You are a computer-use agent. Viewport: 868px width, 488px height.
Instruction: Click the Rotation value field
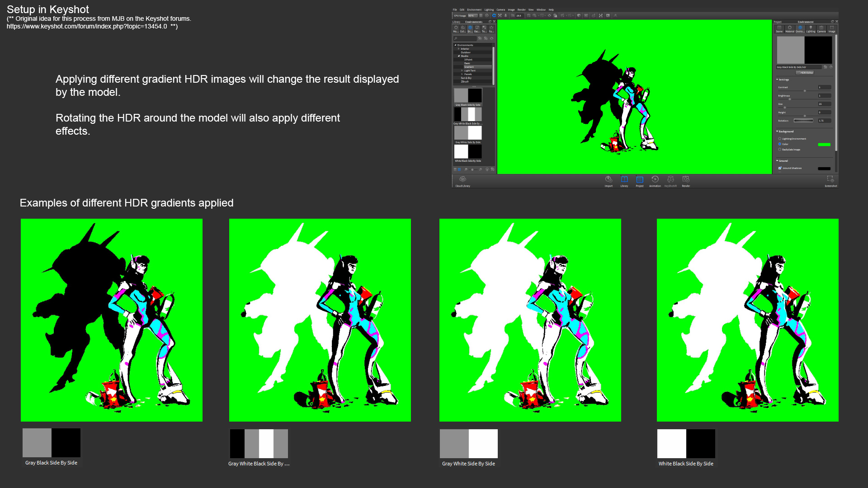click(825, 121)
